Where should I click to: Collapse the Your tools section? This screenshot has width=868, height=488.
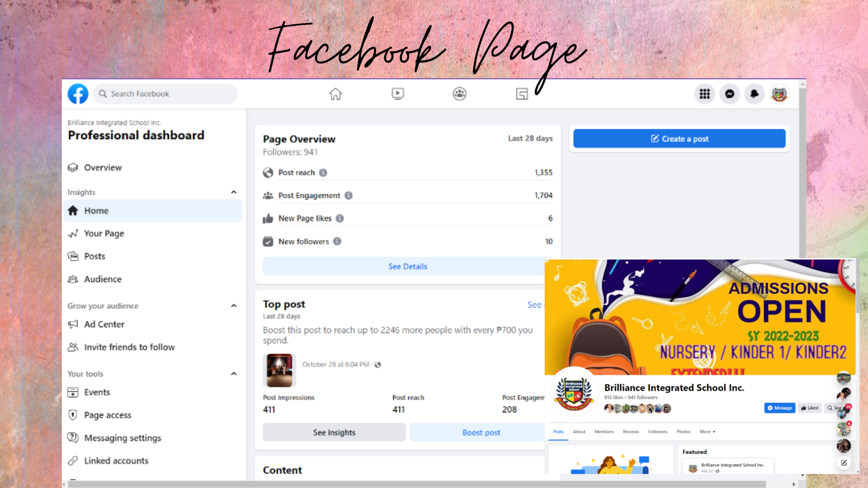click(x=234, y=374)
